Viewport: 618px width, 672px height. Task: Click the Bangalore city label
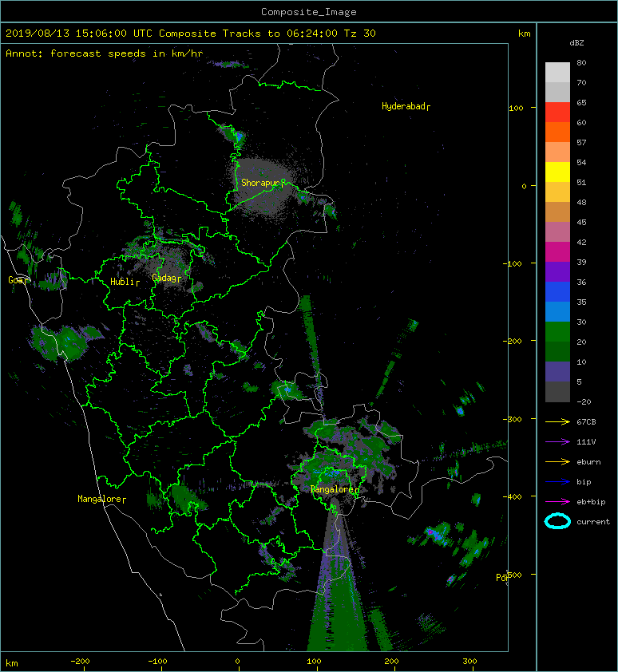click(335, 489)
